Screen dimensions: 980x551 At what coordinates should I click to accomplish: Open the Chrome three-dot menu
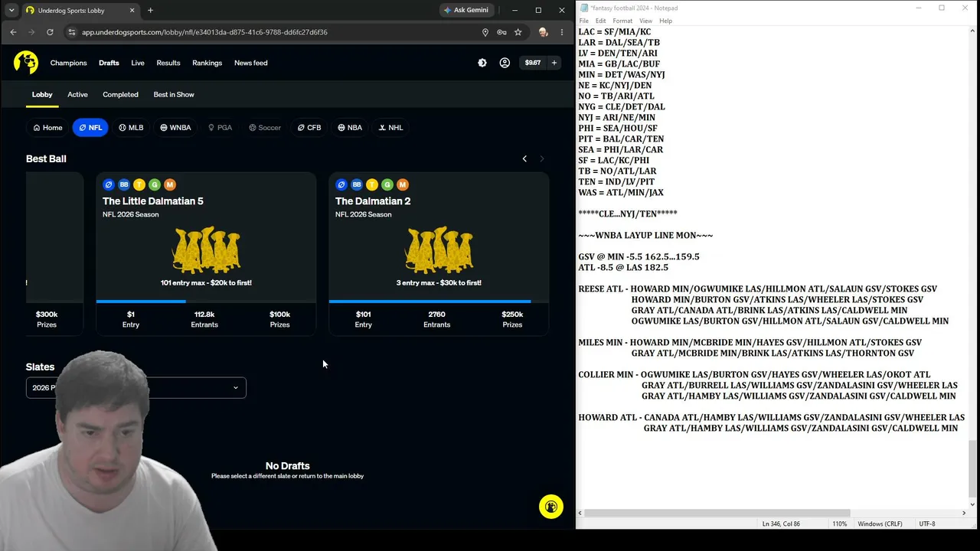[x=561, y=32]
